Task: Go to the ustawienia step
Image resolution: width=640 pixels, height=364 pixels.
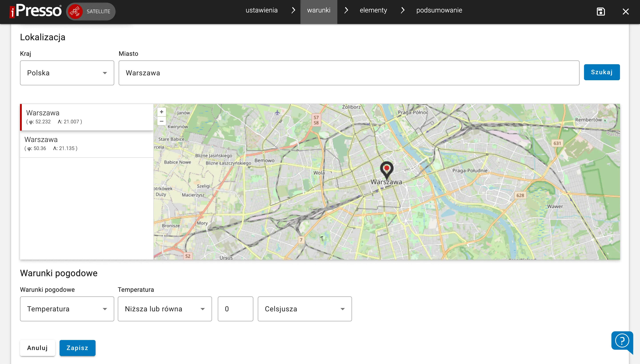Action: [x=262, y=10]
